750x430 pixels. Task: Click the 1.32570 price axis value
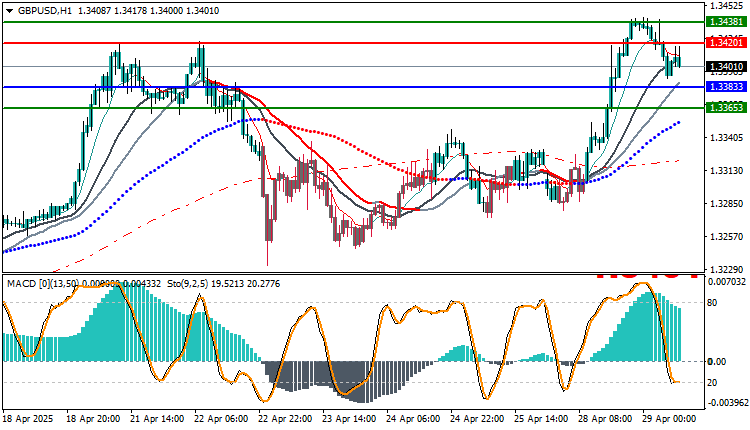[727, 237]
